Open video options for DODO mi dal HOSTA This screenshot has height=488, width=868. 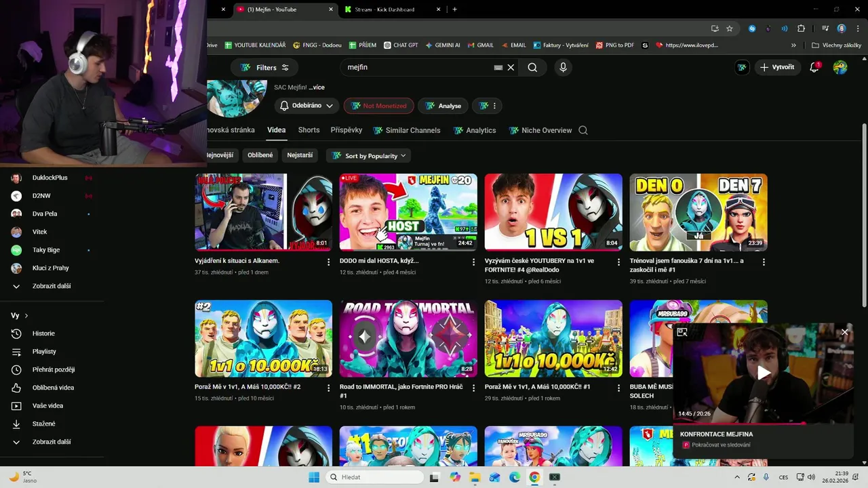pyautogui.click(x=474, y=262)
